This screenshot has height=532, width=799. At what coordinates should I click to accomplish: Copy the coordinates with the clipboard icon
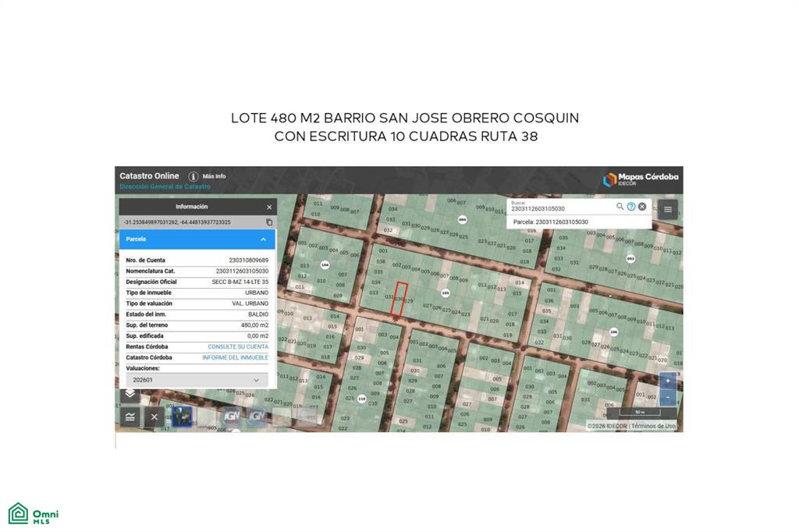click(x=269, y=222)
